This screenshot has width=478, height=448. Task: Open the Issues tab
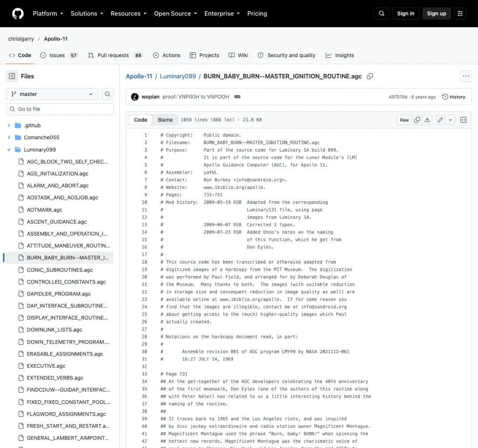[59, 55]
